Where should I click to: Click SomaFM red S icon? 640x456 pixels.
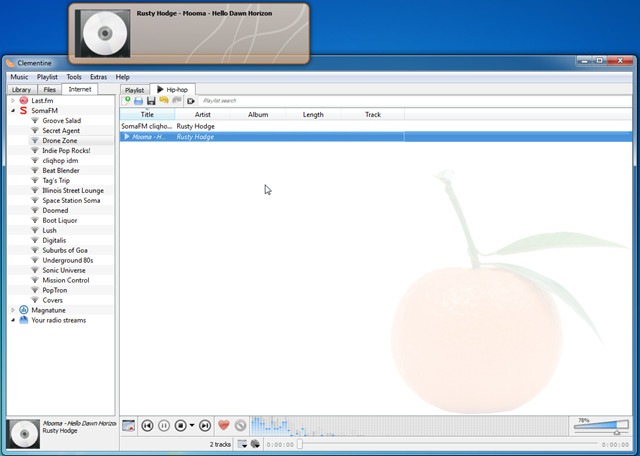pos(24,111)
